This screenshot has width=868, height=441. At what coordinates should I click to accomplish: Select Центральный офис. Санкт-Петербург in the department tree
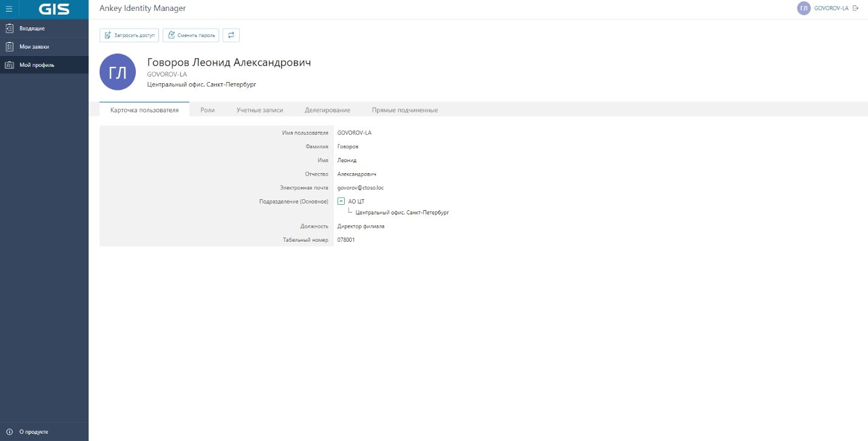click(402, 213)
